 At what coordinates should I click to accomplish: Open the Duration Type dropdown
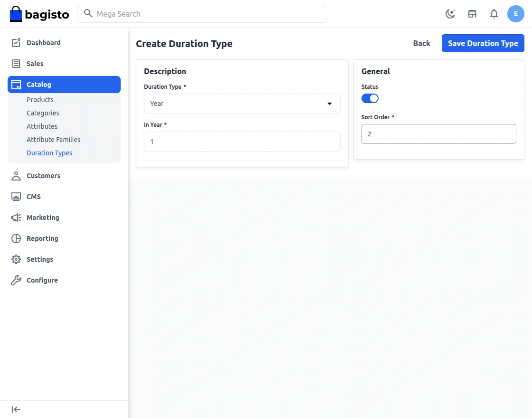(242, 104)
